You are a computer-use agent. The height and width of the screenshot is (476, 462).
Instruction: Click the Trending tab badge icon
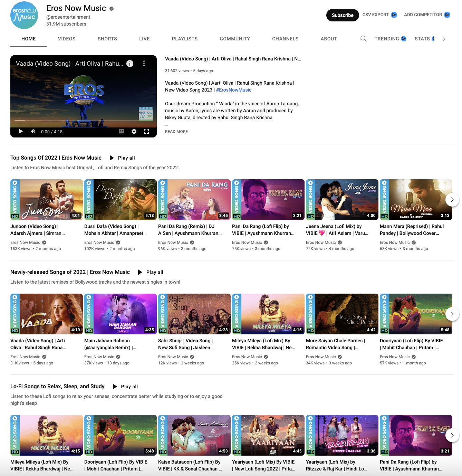[x=404, y=39]
